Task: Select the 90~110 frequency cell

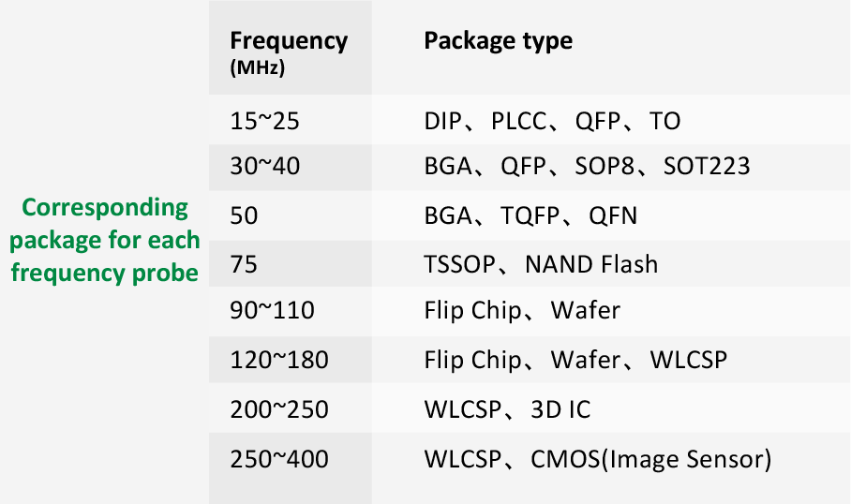Action: [x=272, y=310]
